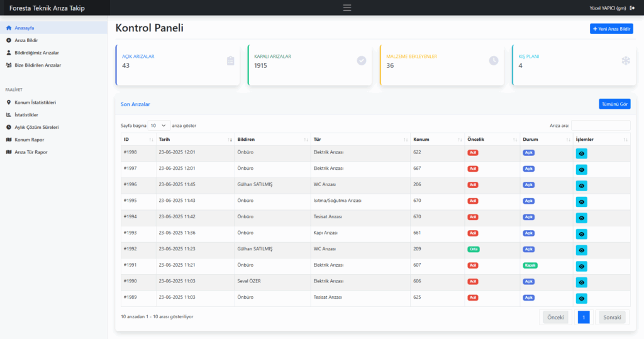Click the map icon beside Arıza Tür Rapor
Screen dimensions: 644x339
coord(9,152)
